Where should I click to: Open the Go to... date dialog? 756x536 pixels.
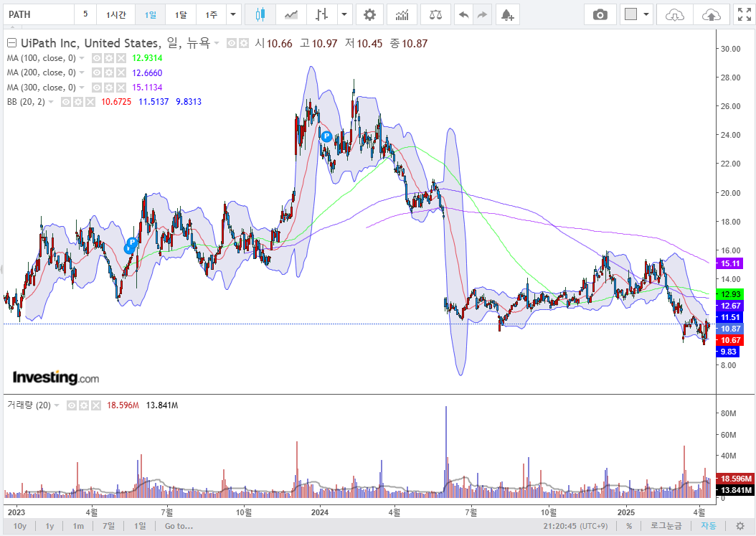[179, 526]
